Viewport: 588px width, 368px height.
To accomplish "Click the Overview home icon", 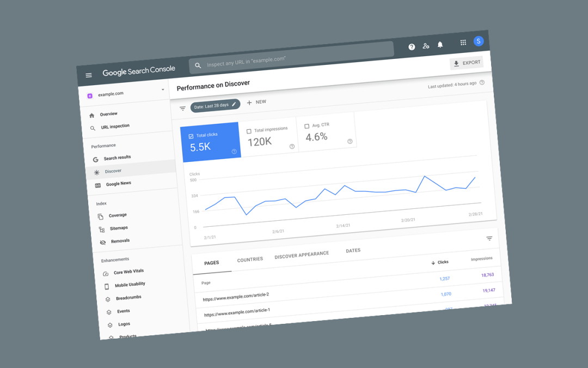I will coord(92,116).
